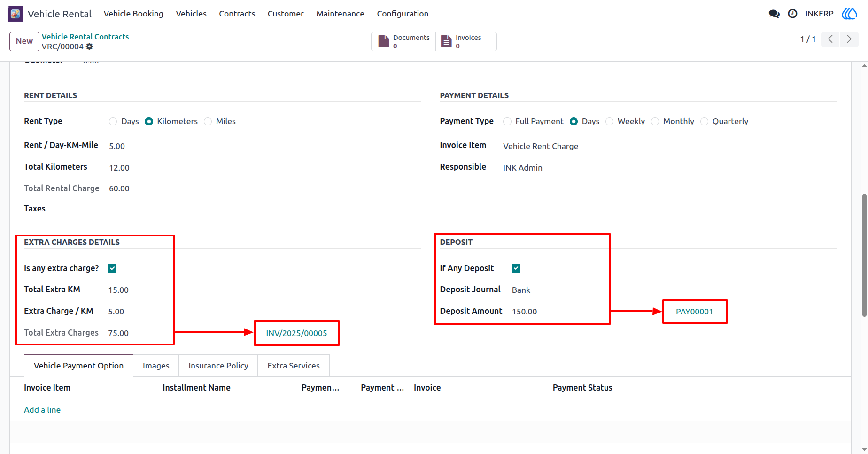Select the Monthly payment type radio
Image resolution: width=868 pixels, height=454 pixels.
point(655,122)
